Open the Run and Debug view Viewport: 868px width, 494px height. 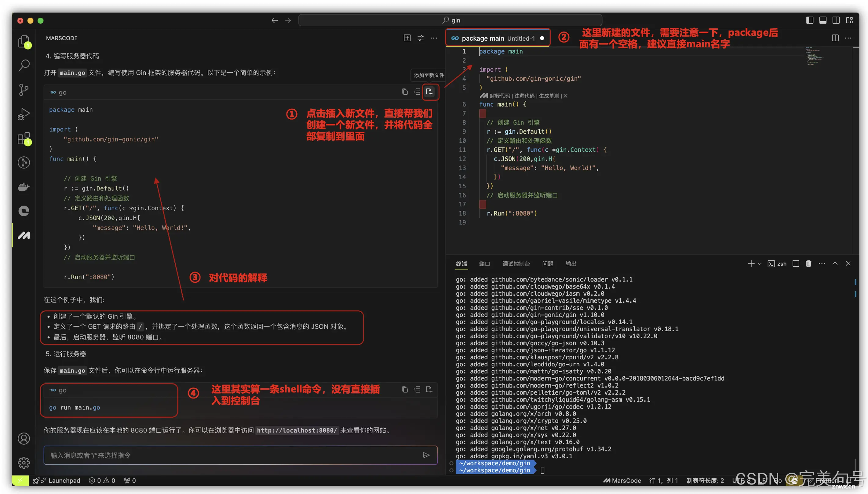click(x=24, y=114)
